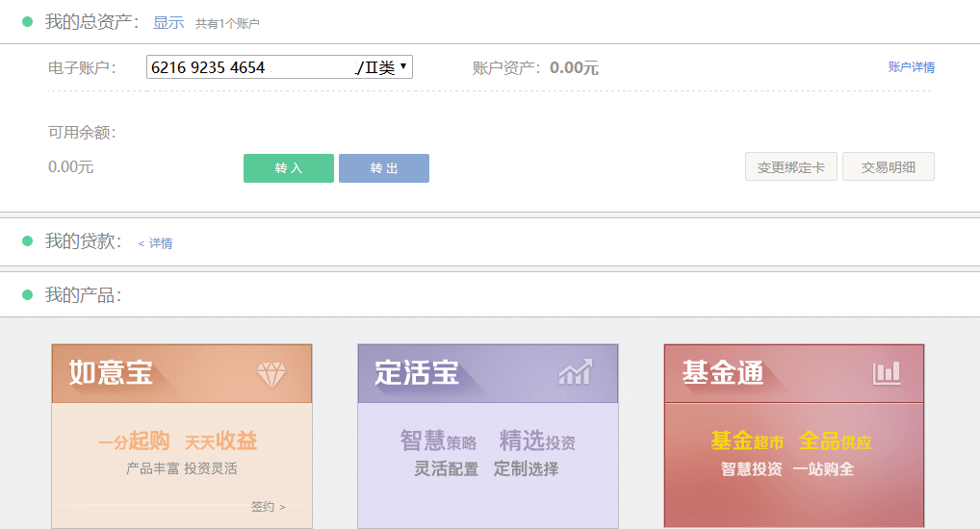Click 账户资产 0.00元 value
This screenshot has height=529, width=980.
tap(575, 67)
